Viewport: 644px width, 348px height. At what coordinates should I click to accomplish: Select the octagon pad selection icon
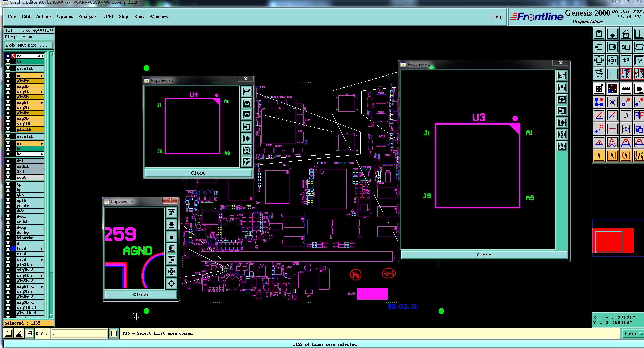[x=639, y=89]
